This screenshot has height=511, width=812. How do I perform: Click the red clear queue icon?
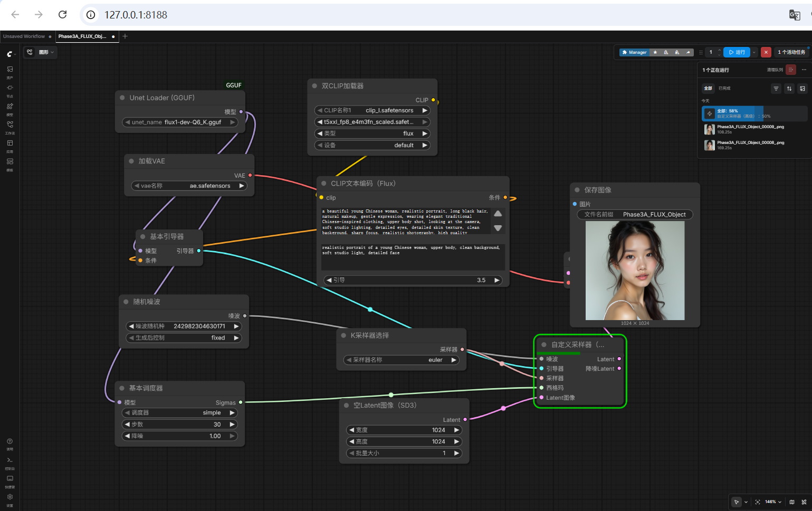790,70
